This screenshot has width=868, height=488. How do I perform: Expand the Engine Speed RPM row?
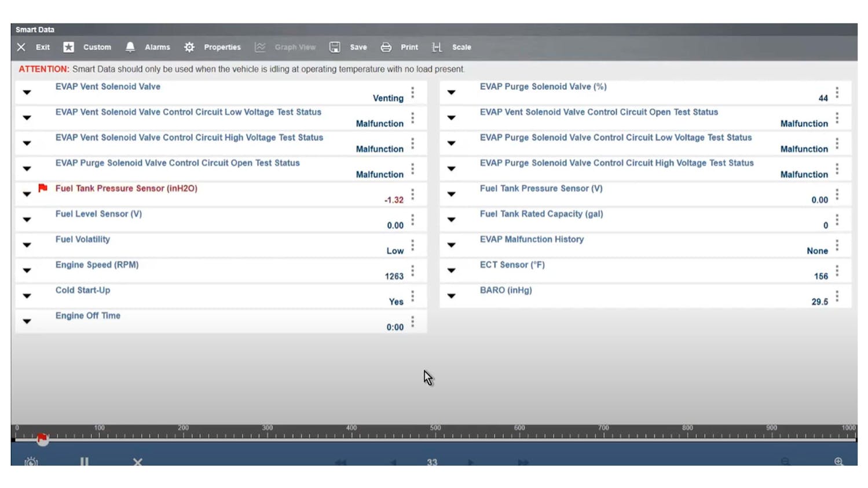tap(27, 270)
